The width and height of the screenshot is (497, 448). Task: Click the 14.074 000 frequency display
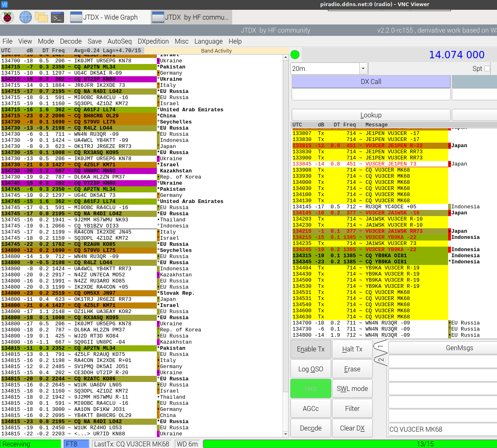[457, 55]
